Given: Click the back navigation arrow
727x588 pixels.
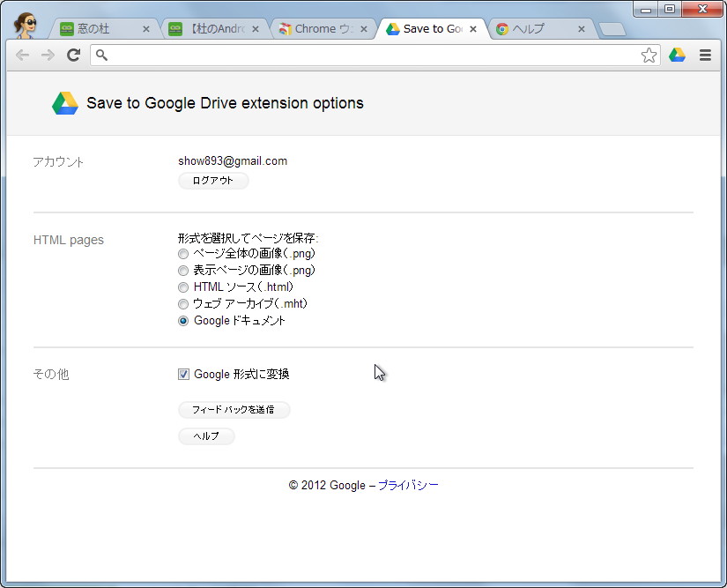Looking at the screenshot, I should tap(23, 56).
